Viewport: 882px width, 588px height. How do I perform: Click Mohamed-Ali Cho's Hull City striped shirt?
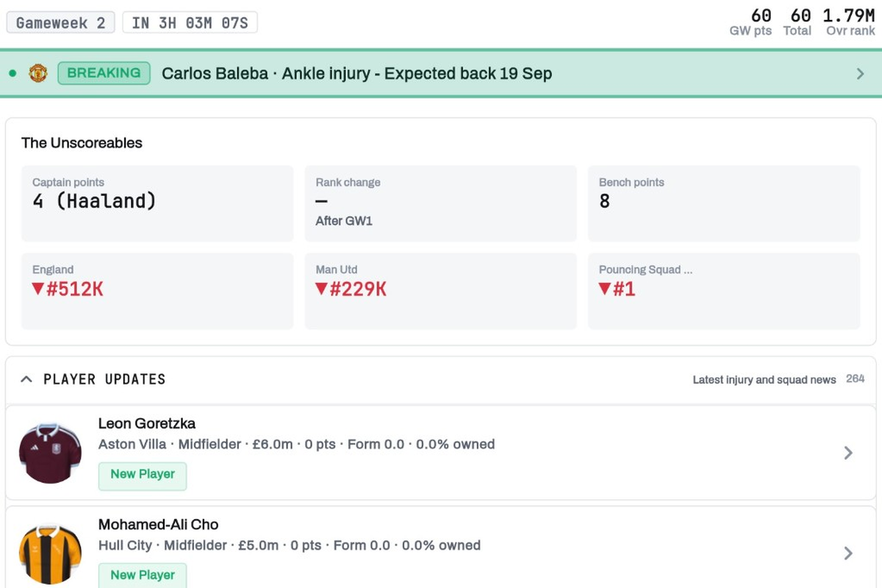click(x=50, y=556)
